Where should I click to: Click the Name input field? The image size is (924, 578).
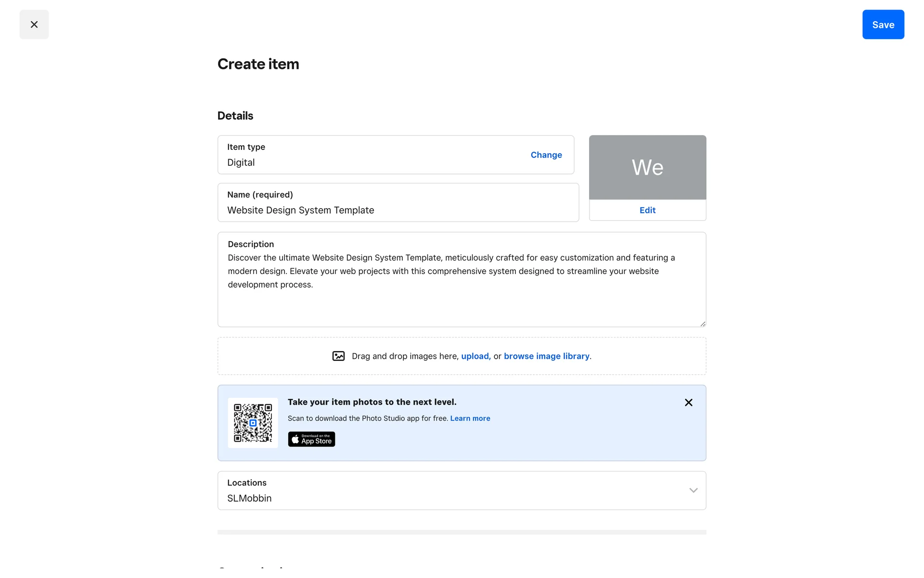(398, 210)
